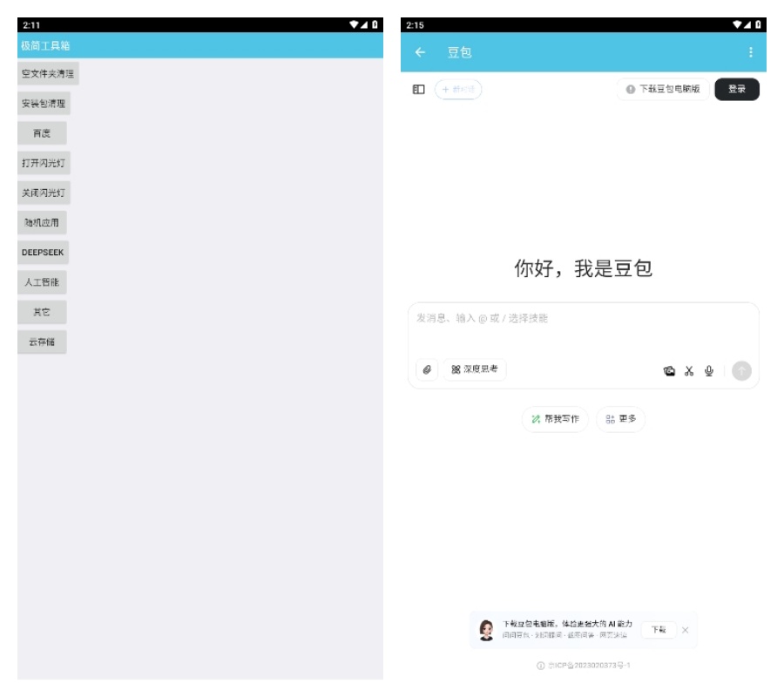
Task: Click the 空文件夹清理 button
Action: pos(48,74)
